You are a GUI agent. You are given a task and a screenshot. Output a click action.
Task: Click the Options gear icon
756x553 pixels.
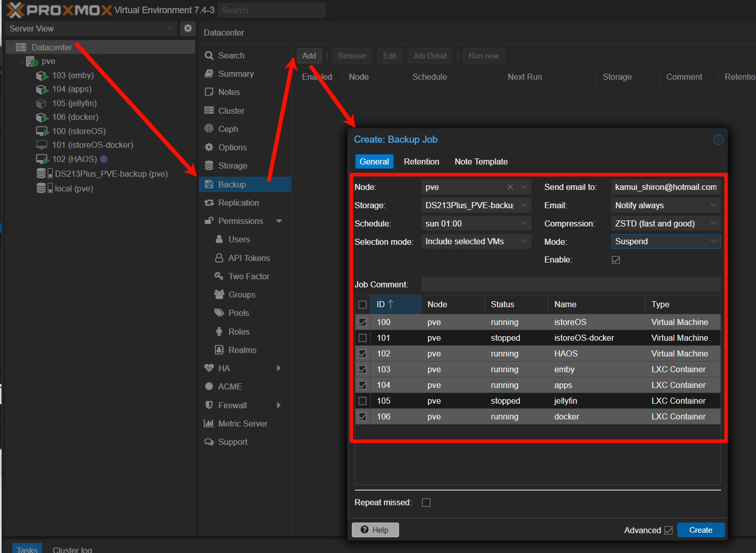(x=209, y=147)
